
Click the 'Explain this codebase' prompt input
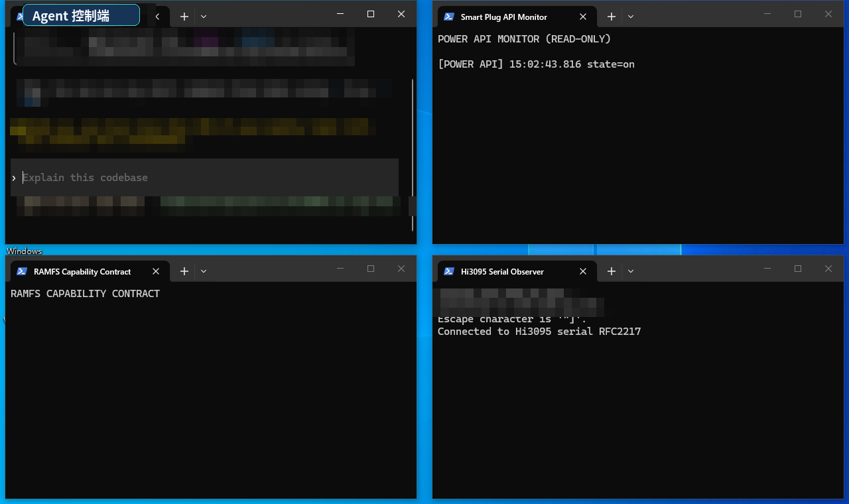tap(204, 177)
